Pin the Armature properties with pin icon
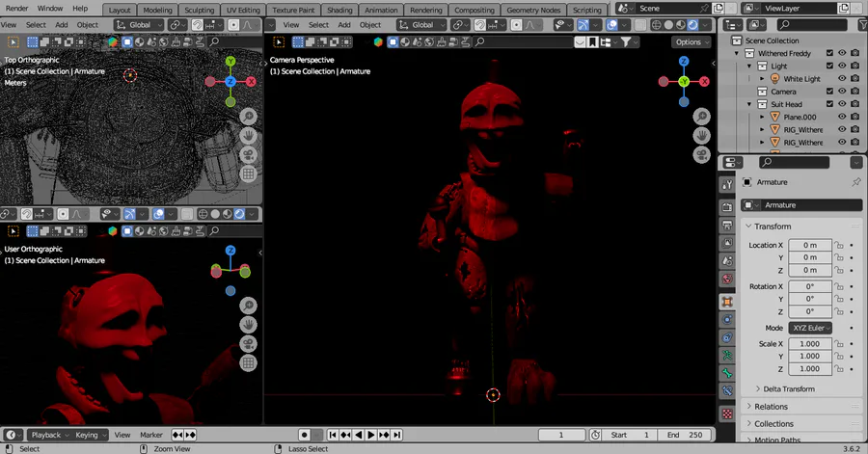This screenshot has height=454, width=868. 855,182
